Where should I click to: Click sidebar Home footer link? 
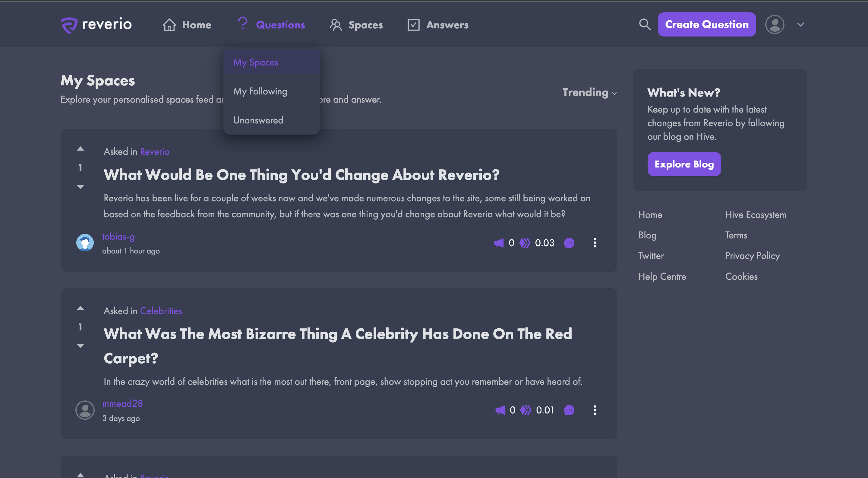click(650, 215)
